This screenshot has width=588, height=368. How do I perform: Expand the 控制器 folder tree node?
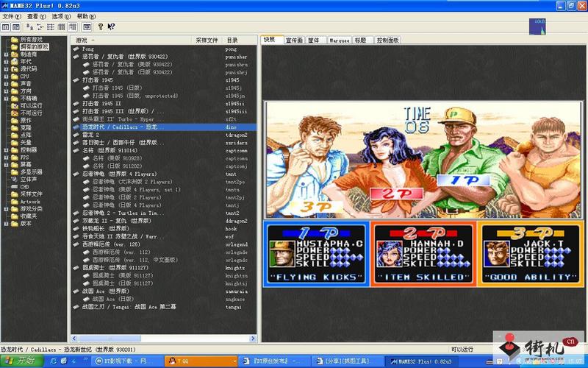[x=6, y=149]
